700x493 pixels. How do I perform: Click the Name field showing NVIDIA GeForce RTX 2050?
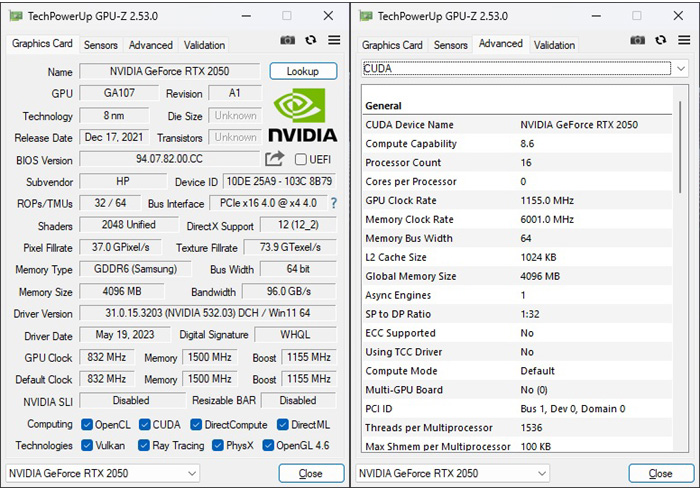click(170, 71)
